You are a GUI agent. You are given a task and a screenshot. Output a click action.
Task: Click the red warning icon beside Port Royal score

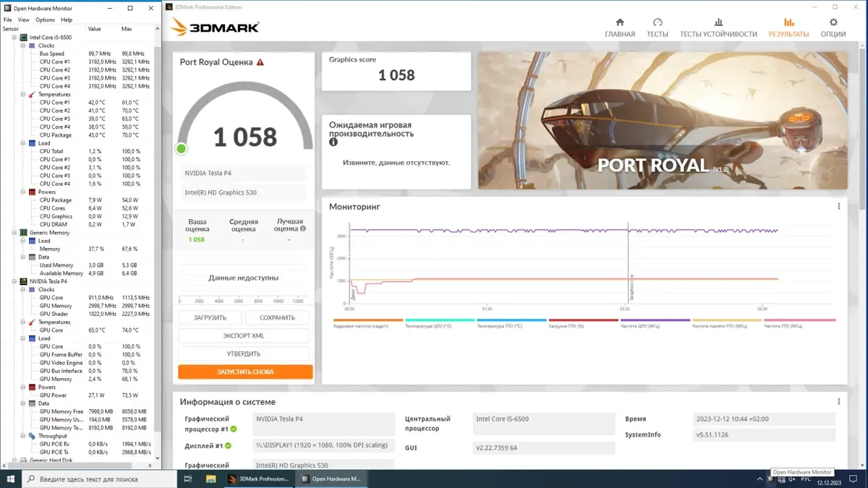pos(260,62)
